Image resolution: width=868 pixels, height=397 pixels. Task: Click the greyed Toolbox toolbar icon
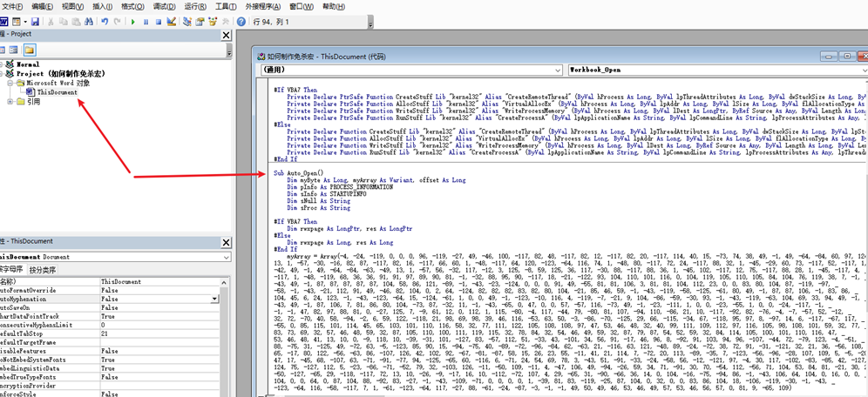click(226, 22)
